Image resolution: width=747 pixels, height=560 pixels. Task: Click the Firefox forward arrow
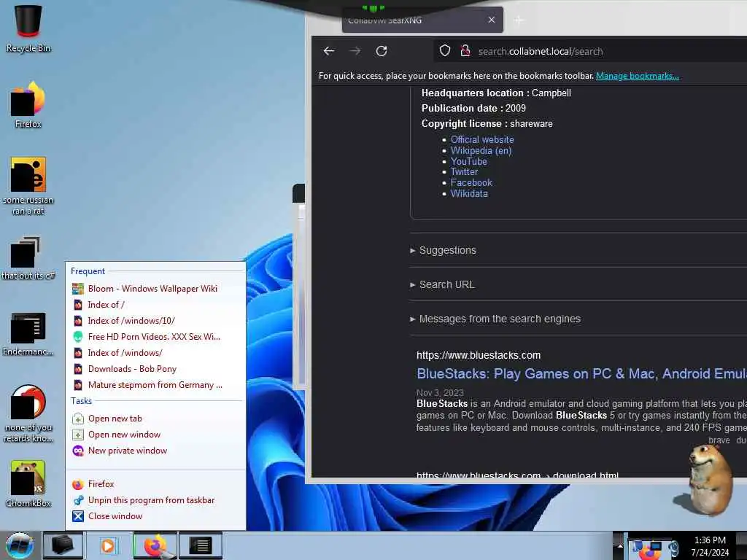pyautogui.click(x=355, y=51)
